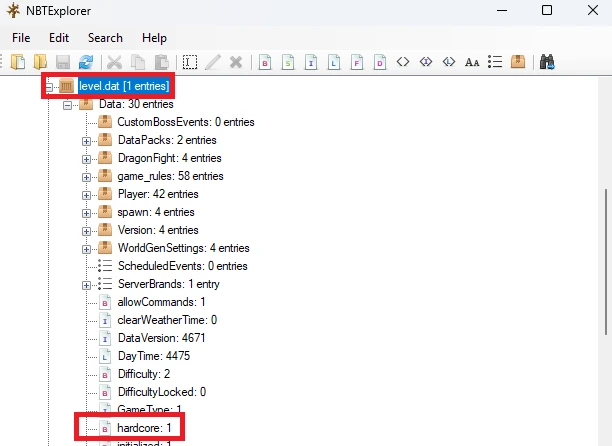Select the allowCommands: 1 tag
The image size is (612, 446).
[x=161, y=302]
